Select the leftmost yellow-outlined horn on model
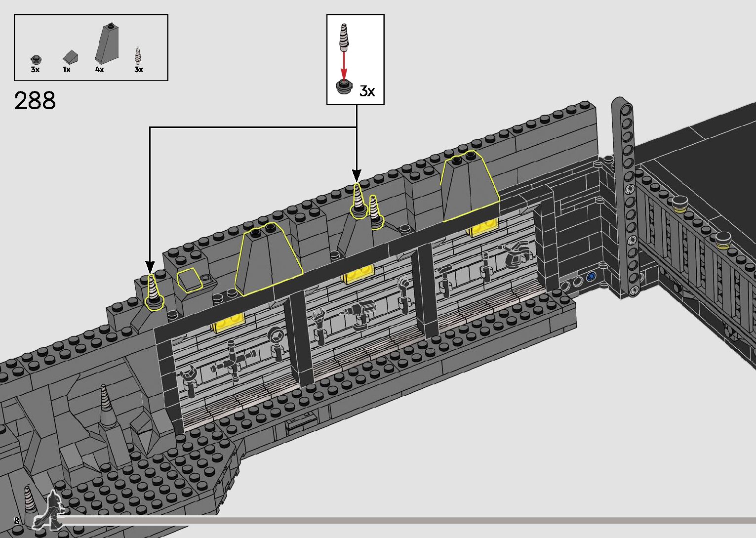 click(154, 293)
